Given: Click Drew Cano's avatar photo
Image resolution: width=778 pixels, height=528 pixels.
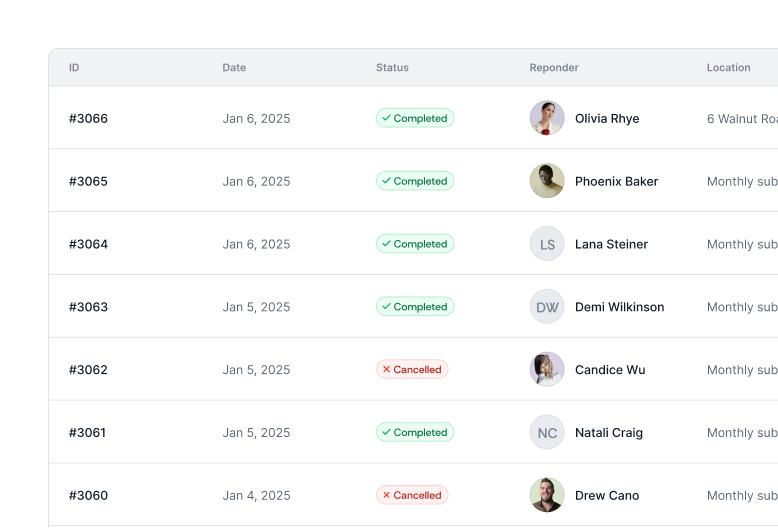Looking at the screenshot, I should click(547, 495).
